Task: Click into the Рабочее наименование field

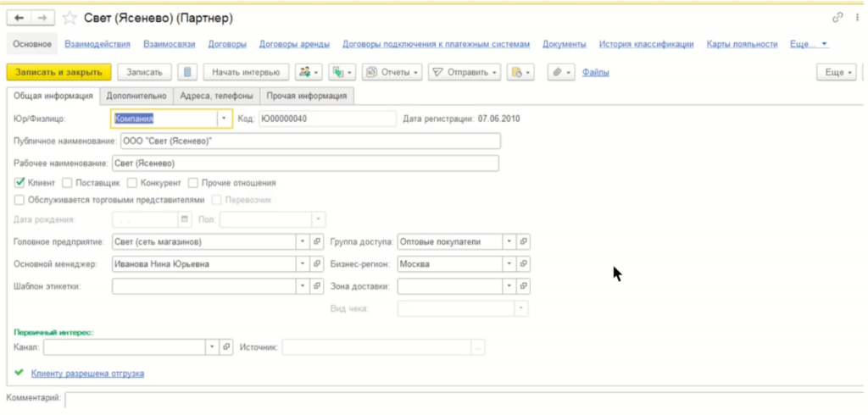Action: pyautogui.click(x=305, y=163)
